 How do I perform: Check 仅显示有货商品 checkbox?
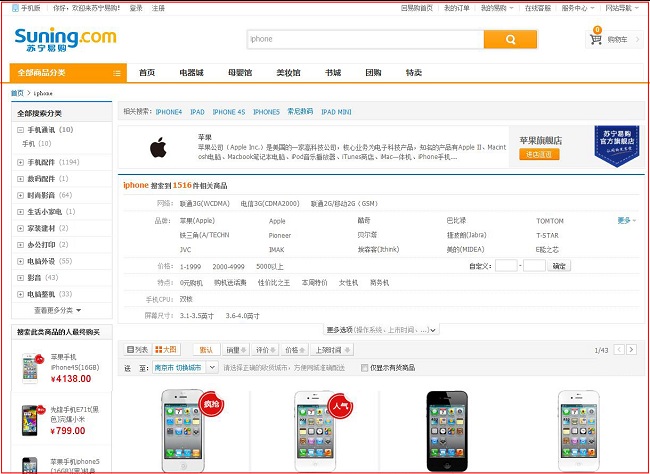pyautogui.click(x=364, y=368)
